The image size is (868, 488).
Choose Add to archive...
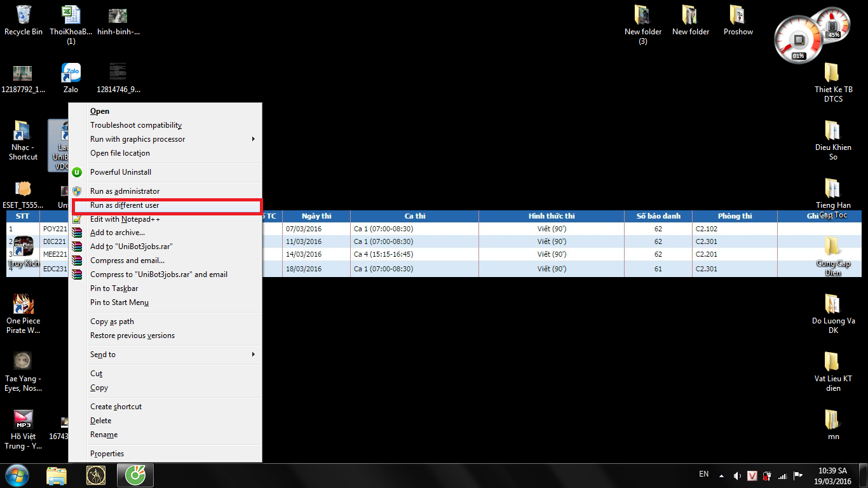(165, 233)
